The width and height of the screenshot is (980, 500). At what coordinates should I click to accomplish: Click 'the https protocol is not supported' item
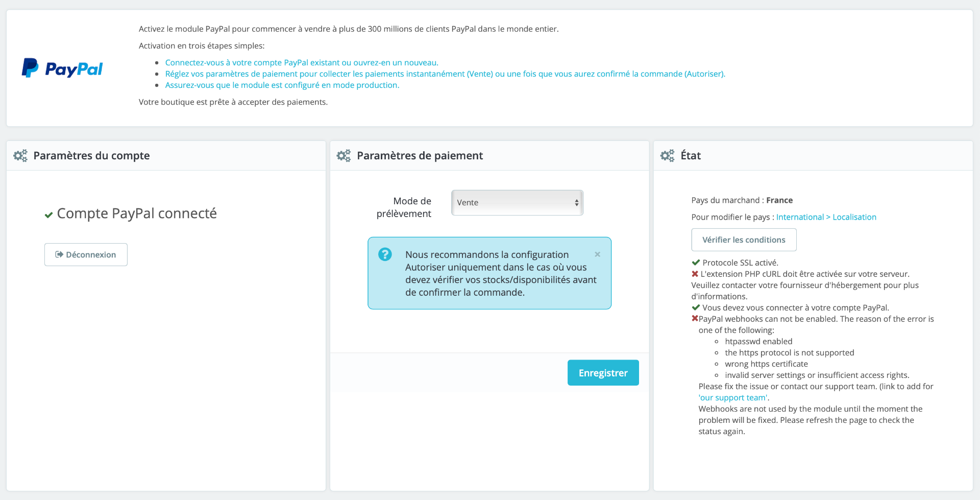coord(790,352)
